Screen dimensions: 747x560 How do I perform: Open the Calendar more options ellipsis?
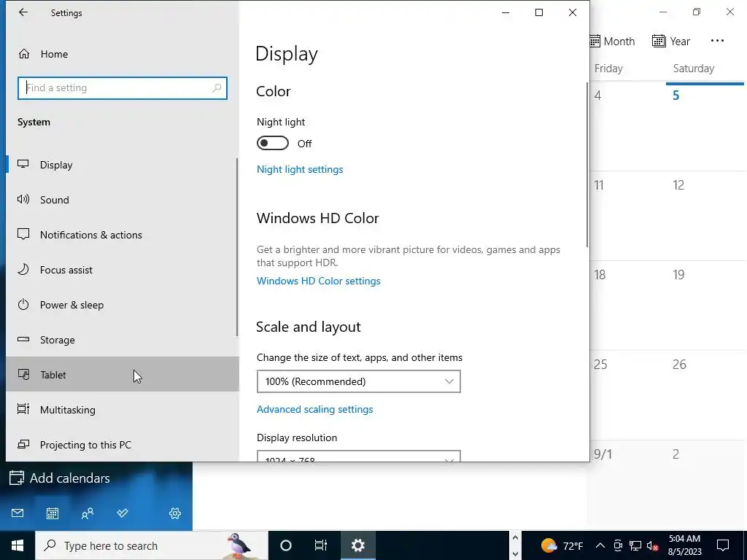click(x=717, y=41)
